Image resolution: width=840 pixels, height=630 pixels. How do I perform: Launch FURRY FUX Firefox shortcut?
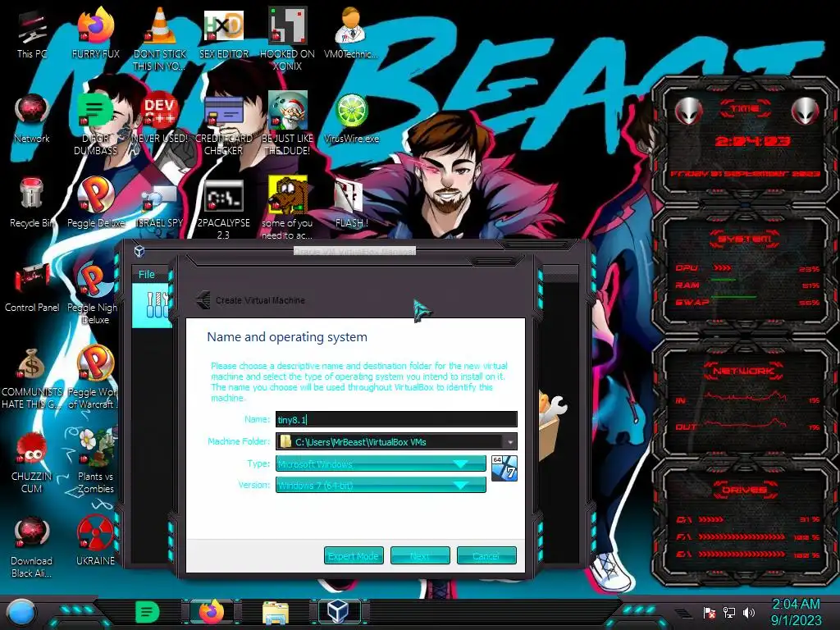96,33
